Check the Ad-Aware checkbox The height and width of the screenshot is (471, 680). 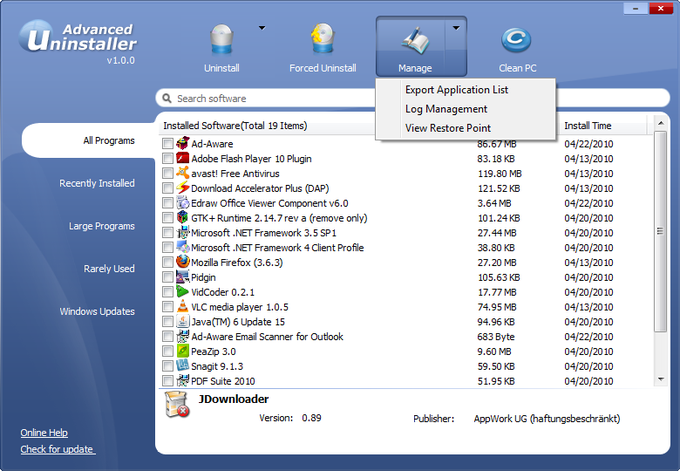(x=167, y=144)
